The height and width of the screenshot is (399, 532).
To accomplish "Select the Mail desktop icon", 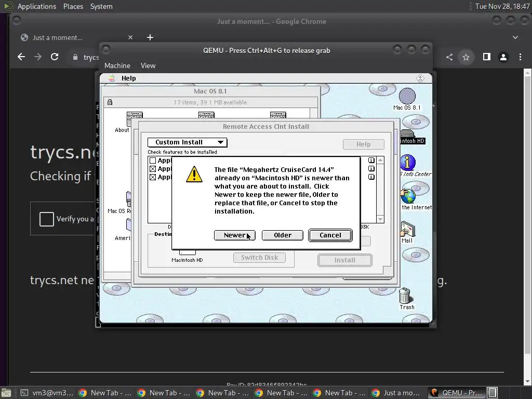I will (x=407, y=232).
